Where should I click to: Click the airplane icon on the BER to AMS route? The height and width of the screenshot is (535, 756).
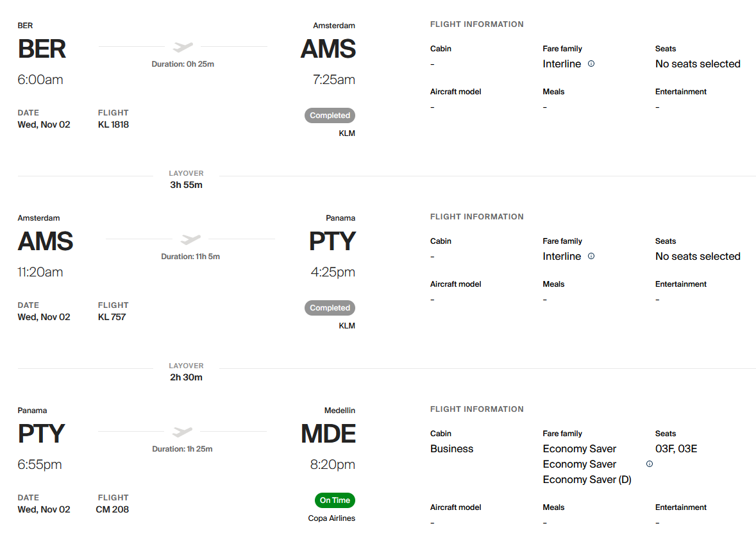pyautogui.click(x=183, y=47)
